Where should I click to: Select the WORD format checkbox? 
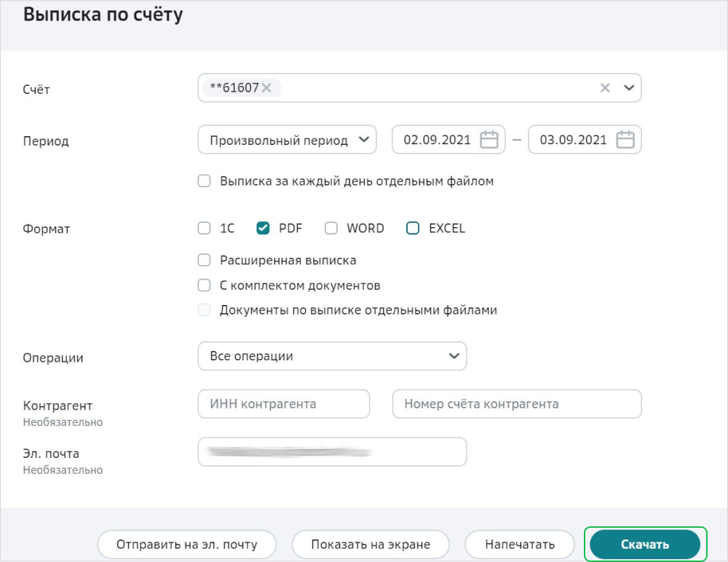331,229
